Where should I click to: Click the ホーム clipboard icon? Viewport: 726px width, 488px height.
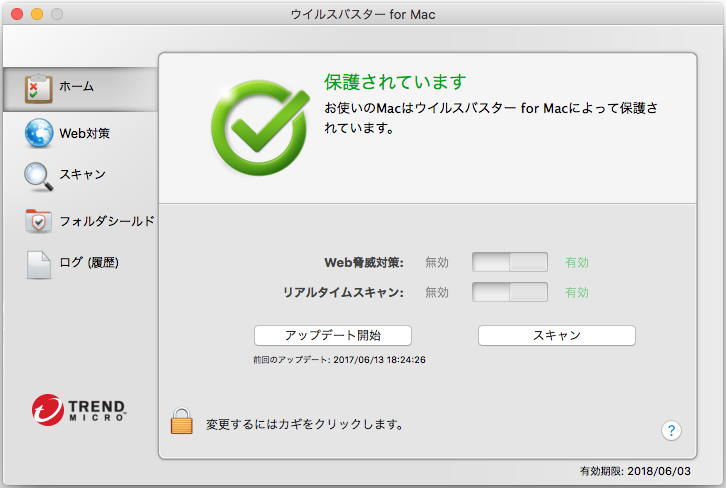click(38, 88)
